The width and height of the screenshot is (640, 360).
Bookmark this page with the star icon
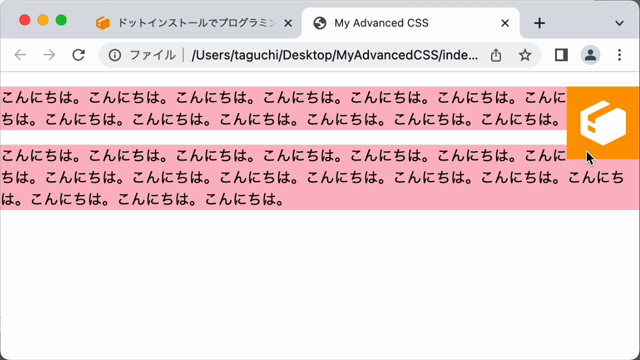click(525, 55)
